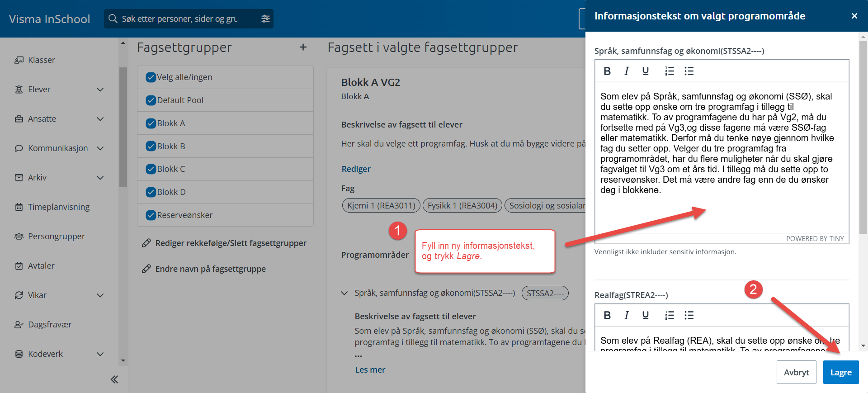Toggle bold in Realfag editor

pos(607,315)
